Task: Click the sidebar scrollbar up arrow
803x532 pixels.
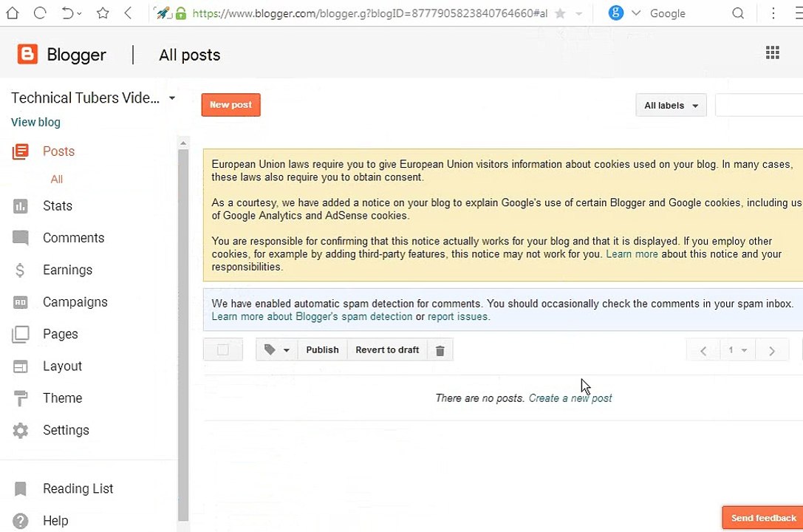Action: coord(183,143)
